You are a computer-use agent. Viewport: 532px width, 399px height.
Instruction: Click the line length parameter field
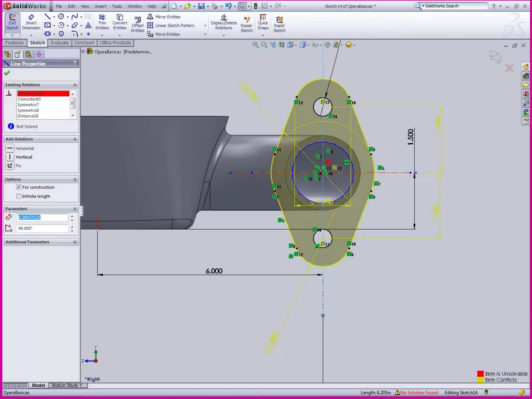point(42,217)
